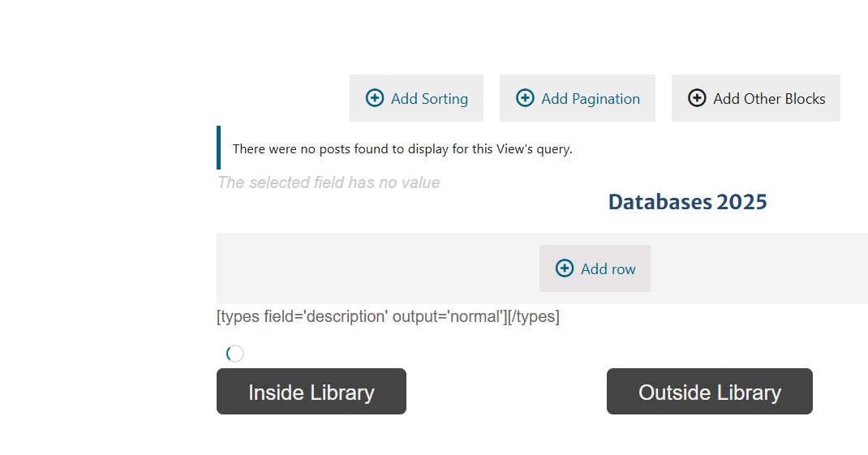Click the closing [/types] tag text

534,316
